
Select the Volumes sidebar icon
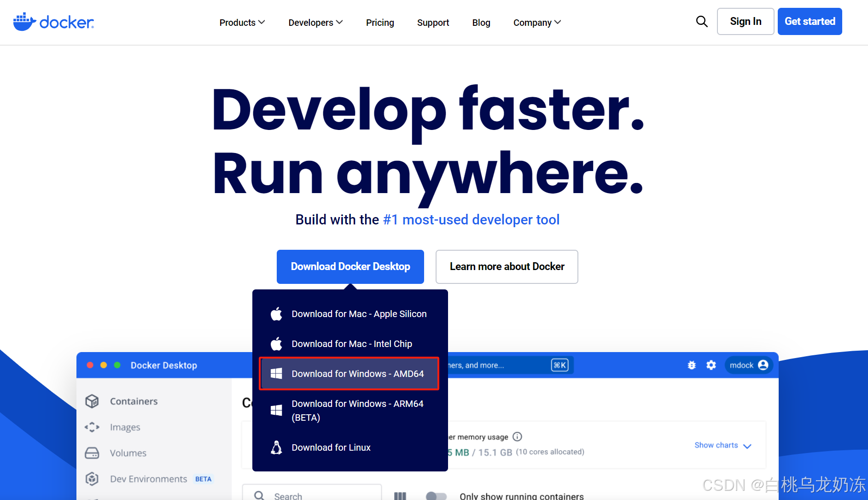click(x=92, y=453)
